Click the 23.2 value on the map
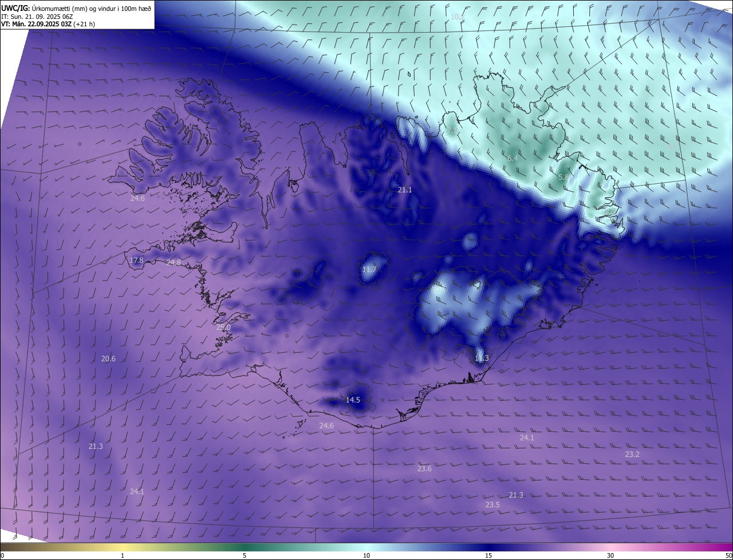 point(632,455)
